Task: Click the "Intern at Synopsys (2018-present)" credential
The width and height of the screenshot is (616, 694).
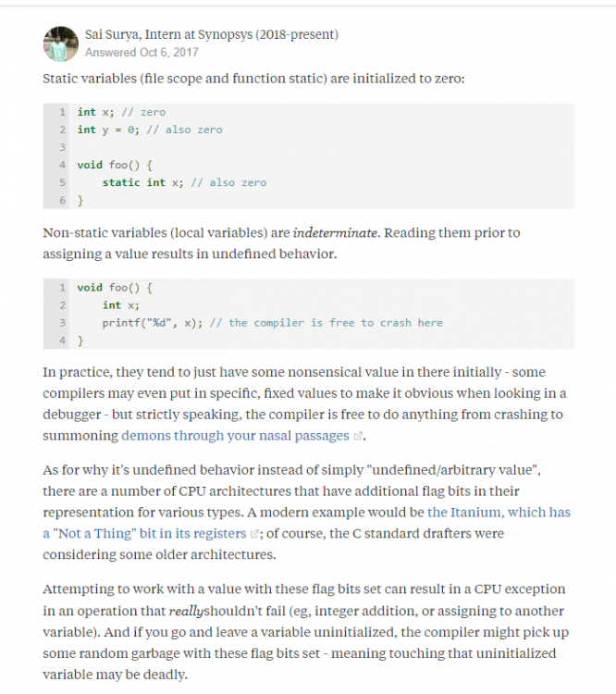Action: tap(241, 34)
